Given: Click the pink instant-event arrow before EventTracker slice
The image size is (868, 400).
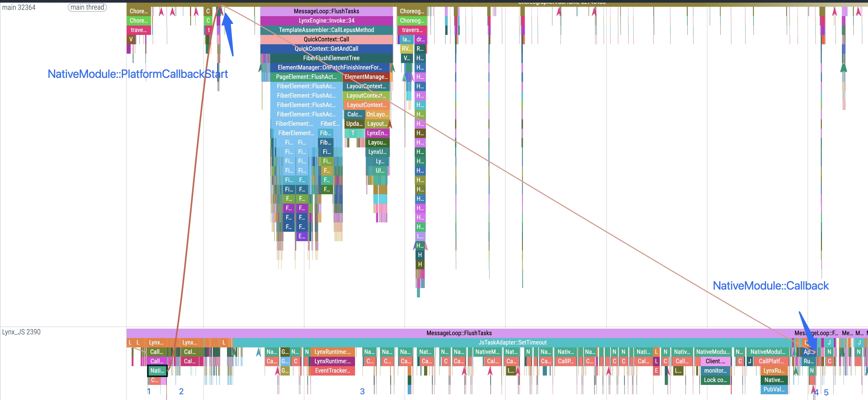Looking at the screenshot, I should pos(277,371).
